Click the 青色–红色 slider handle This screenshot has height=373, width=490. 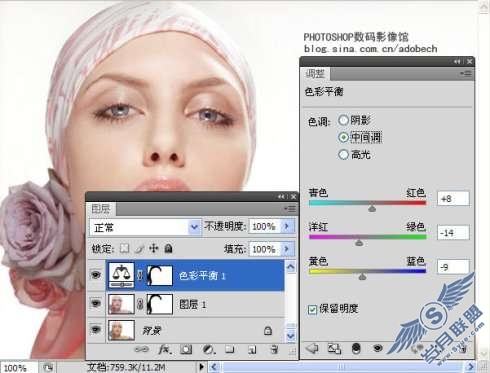pyautogui.click(x=372, y=209)
